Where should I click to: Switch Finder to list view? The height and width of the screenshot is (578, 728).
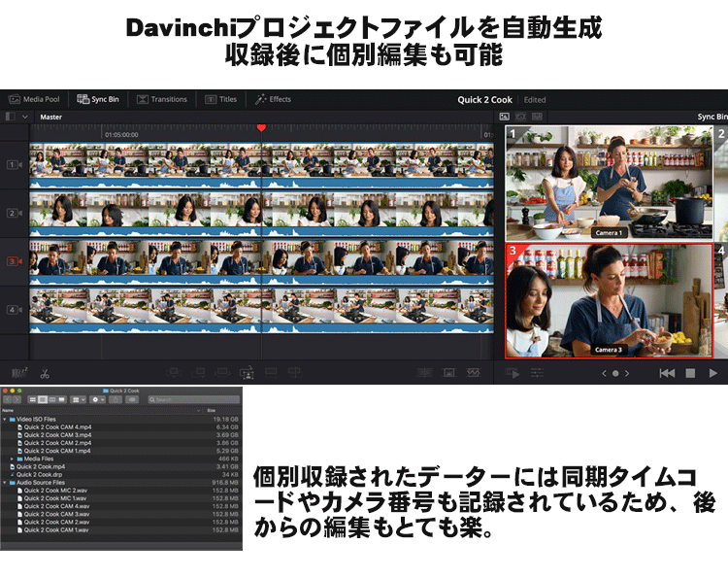(x=43, y=399)
